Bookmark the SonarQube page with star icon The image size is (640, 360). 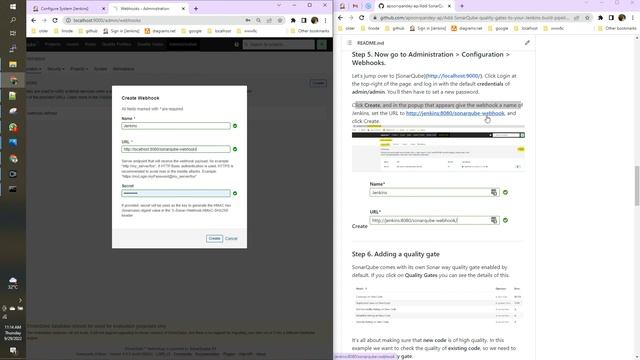point(280,20)
